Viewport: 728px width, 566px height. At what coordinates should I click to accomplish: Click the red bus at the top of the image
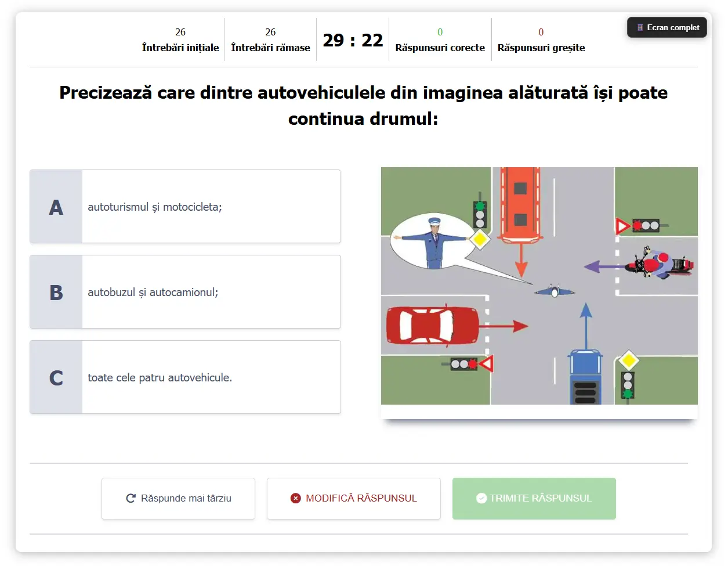tap(520, 204)
